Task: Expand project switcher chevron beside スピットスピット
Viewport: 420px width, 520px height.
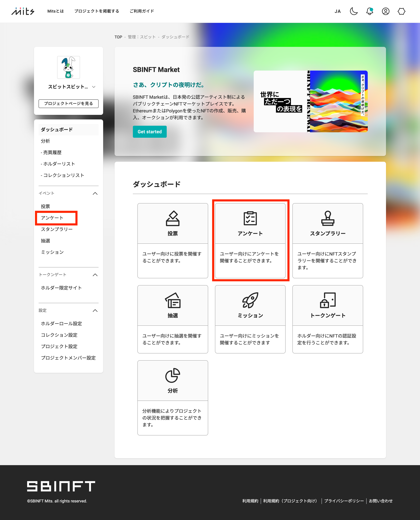Action: [x=94, y=87]
